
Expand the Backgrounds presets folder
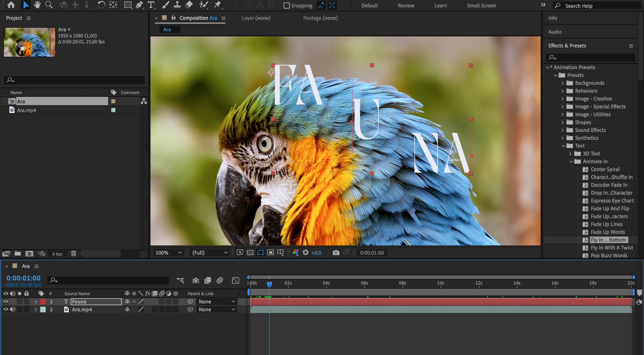coord(563,83)
